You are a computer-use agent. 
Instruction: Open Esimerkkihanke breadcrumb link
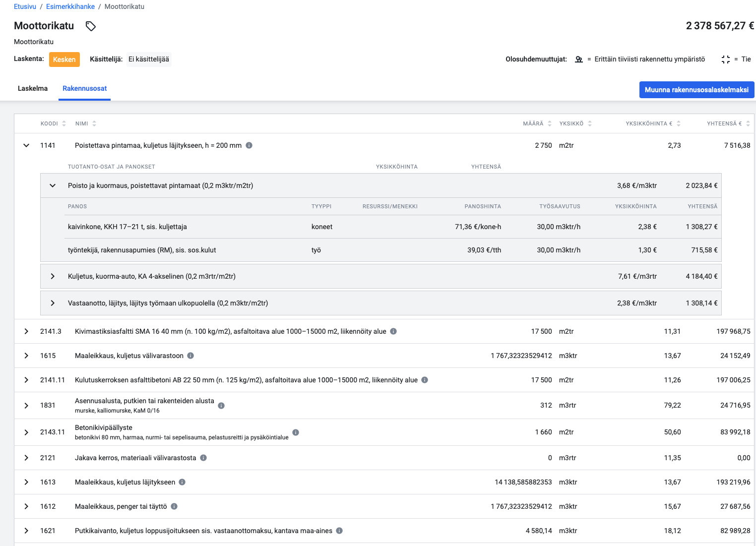point(70,6)
